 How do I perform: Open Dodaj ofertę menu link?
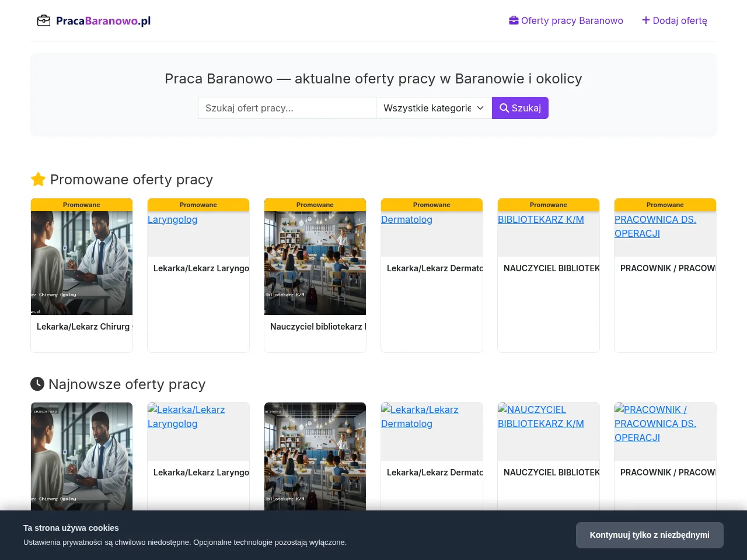[675, 20]
